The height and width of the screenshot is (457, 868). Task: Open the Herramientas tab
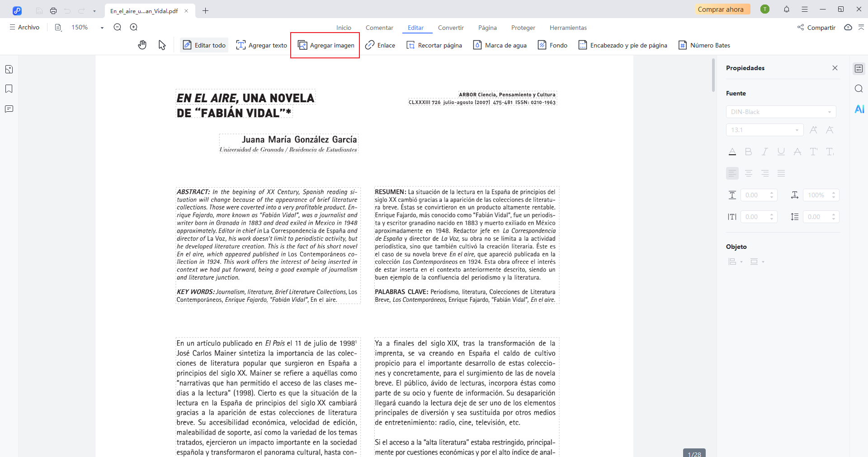point(568,28)
